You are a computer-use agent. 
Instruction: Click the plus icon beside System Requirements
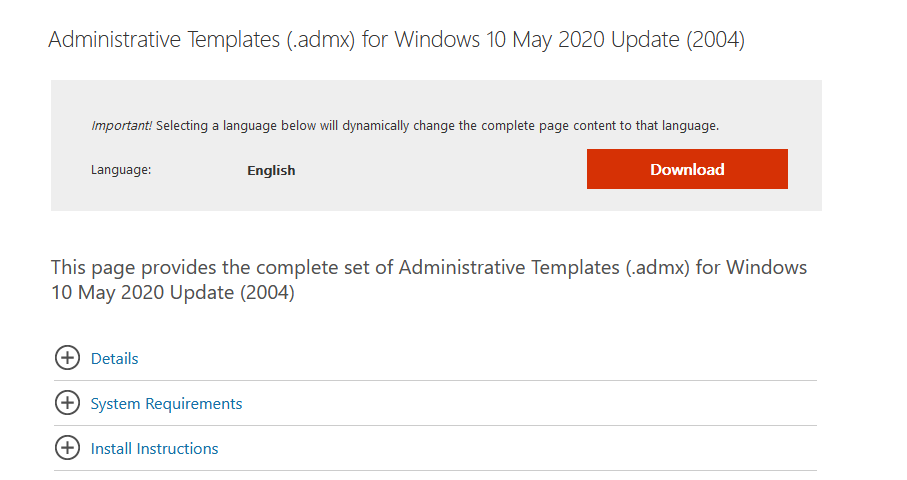click(67, 403)
